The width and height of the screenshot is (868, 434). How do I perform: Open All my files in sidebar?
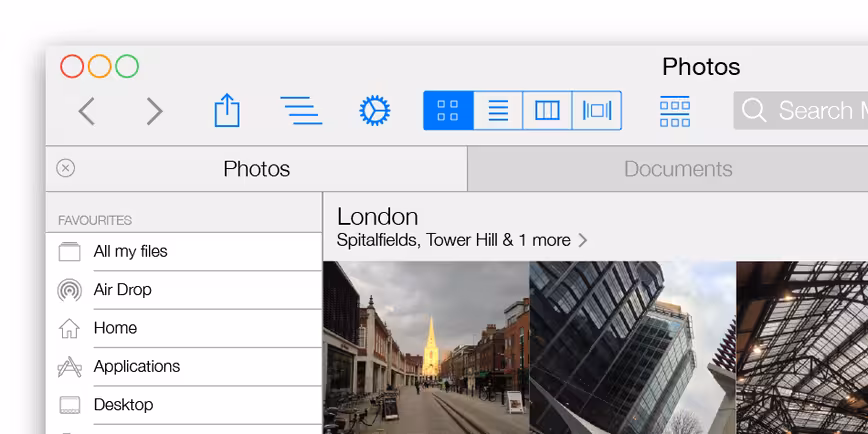point(184,252)
